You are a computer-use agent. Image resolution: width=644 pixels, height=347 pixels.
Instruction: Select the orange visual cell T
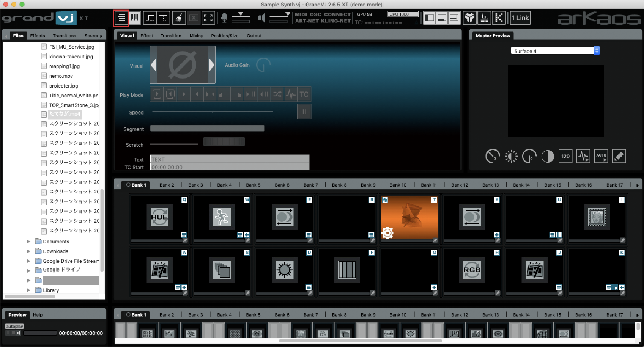(409, 217)
